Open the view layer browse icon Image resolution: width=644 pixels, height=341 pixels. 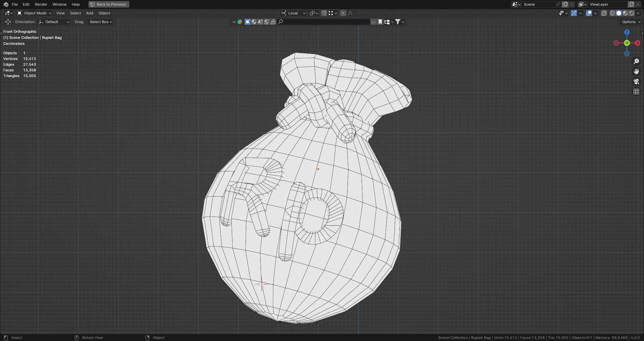582,4
